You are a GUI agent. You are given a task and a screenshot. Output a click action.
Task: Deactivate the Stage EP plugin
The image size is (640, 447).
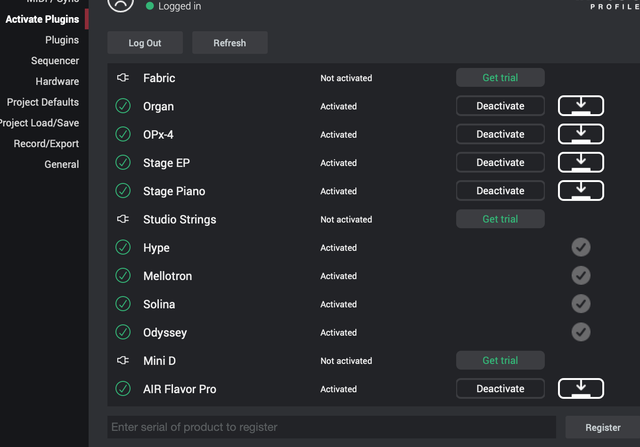(500, 162)
